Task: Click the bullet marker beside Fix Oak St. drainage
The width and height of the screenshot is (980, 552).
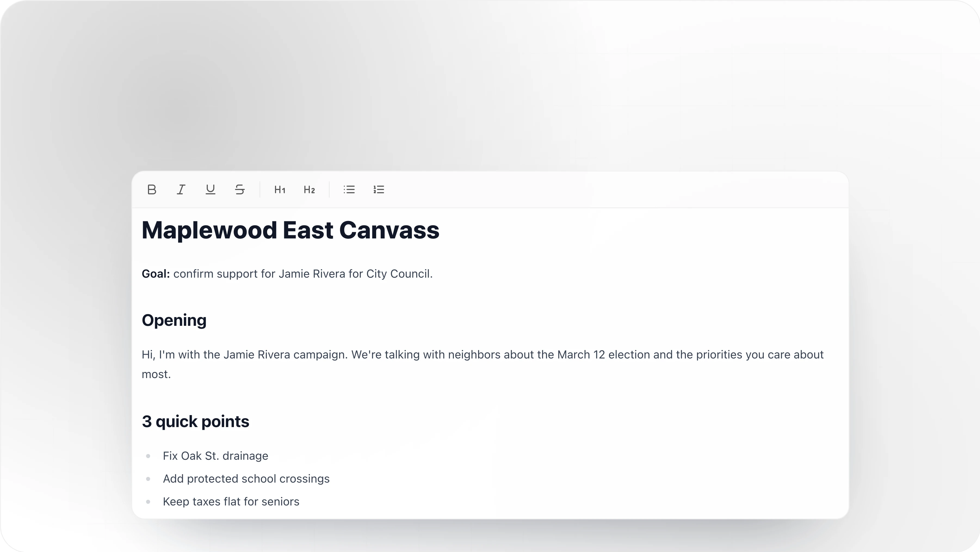Action: pyautogui.click(x=149, y=456)
